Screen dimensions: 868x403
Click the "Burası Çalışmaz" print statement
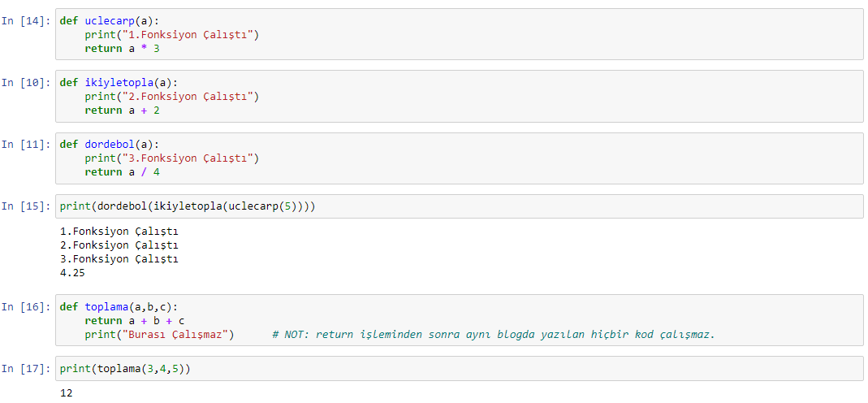[x=159, y=335]
